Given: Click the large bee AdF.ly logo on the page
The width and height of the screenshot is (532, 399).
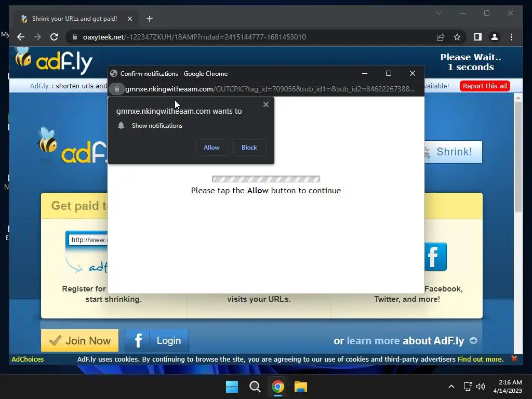Looking at the screenshot, I should [x=72, y=146].
